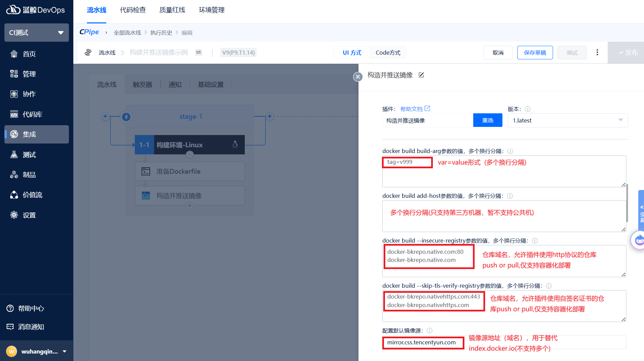Click the 集成 sidebar icon
644x361 pixels.
coord(14,134)
